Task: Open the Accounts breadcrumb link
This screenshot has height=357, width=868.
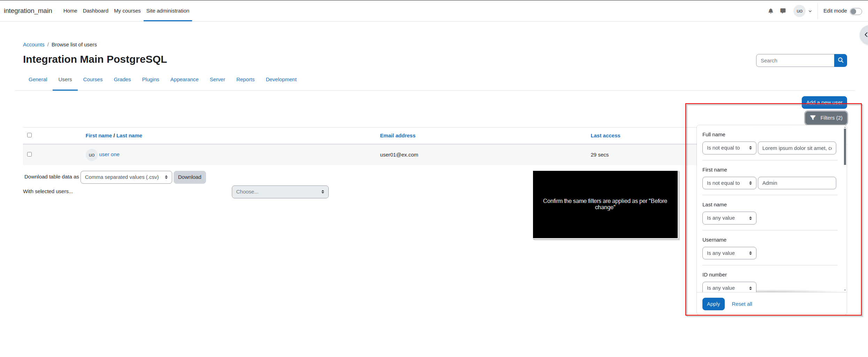Action: pyautogui.click(x=34, y=45)
